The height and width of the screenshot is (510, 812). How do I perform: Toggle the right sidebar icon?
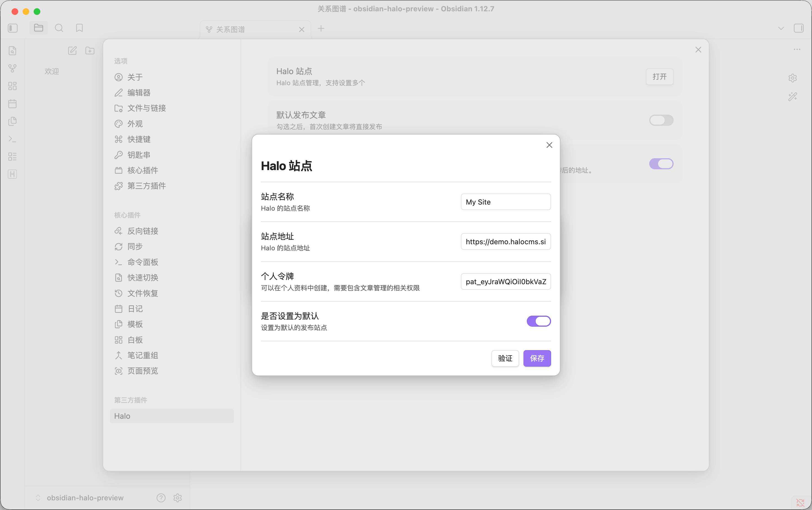click(x=798, y=28)
